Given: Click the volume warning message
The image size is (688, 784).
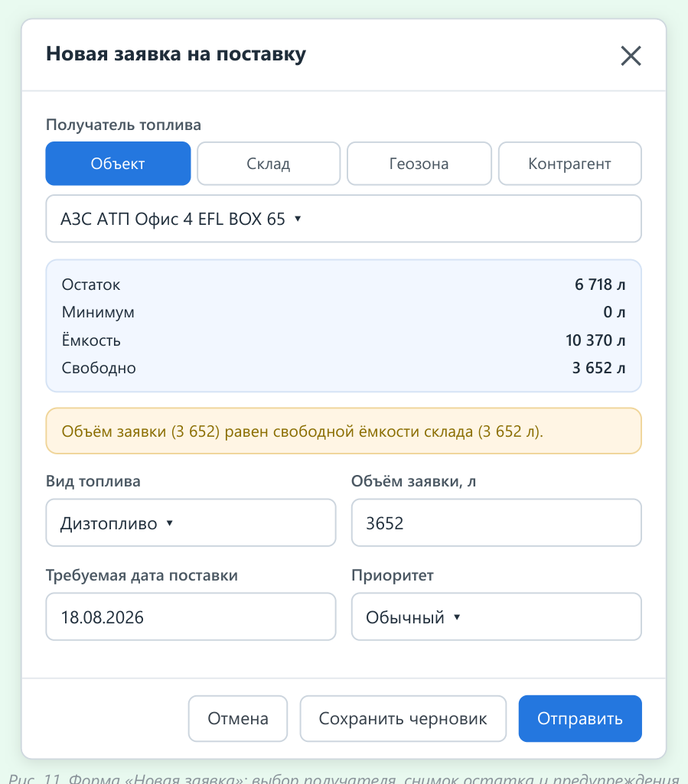Looking at the screenshot, I should click(x=344, y=431).
